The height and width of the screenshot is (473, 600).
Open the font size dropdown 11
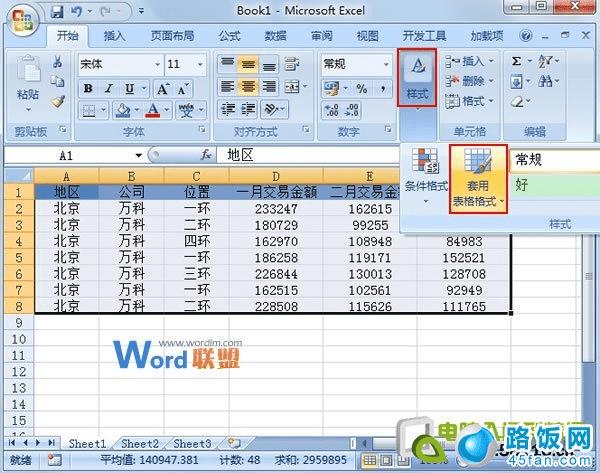tap(200, 64)
